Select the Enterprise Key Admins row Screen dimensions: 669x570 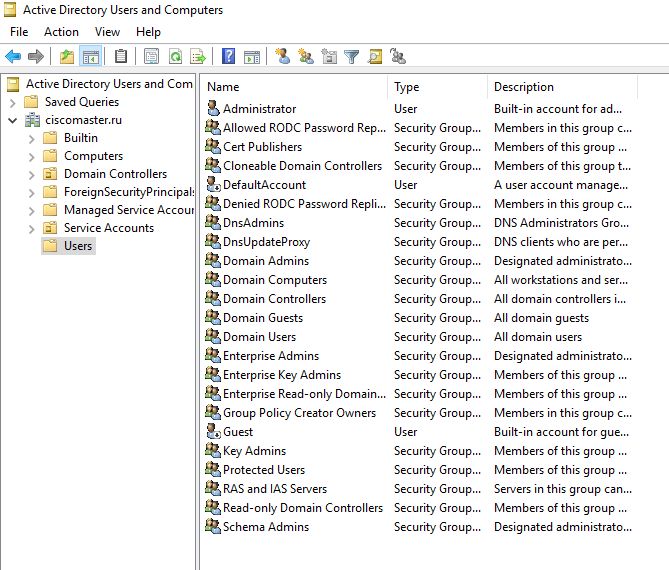point(418,374)
